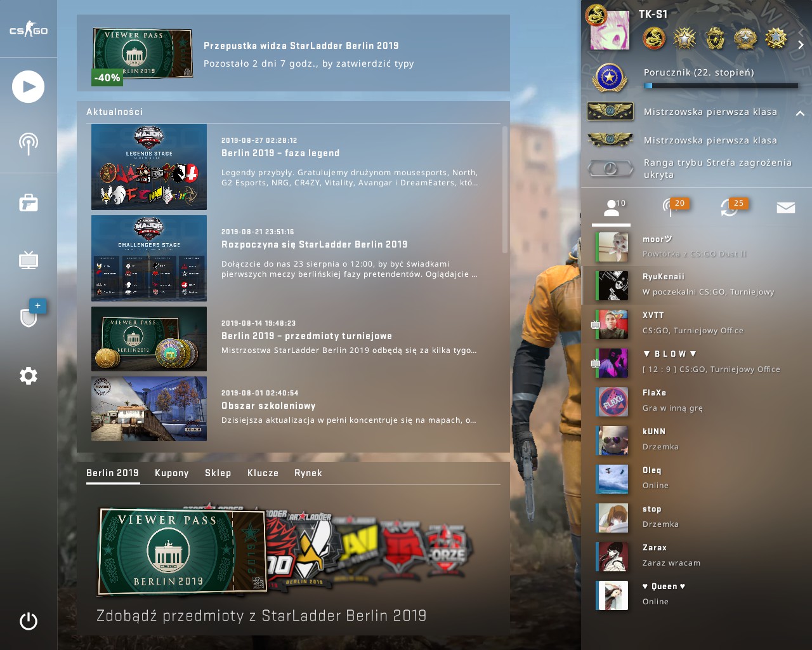Select friend stop in the list
The width and height of the screenshot is (812, 650).
(697, 517)
